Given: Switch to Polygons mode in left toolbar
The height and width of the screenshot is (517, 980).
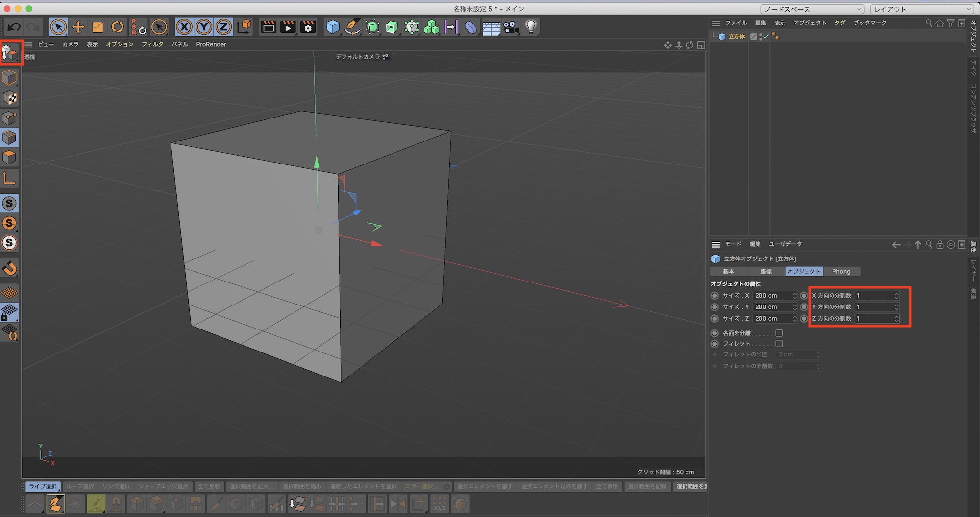Looking at the screenshot, I should tap(10, 158).
